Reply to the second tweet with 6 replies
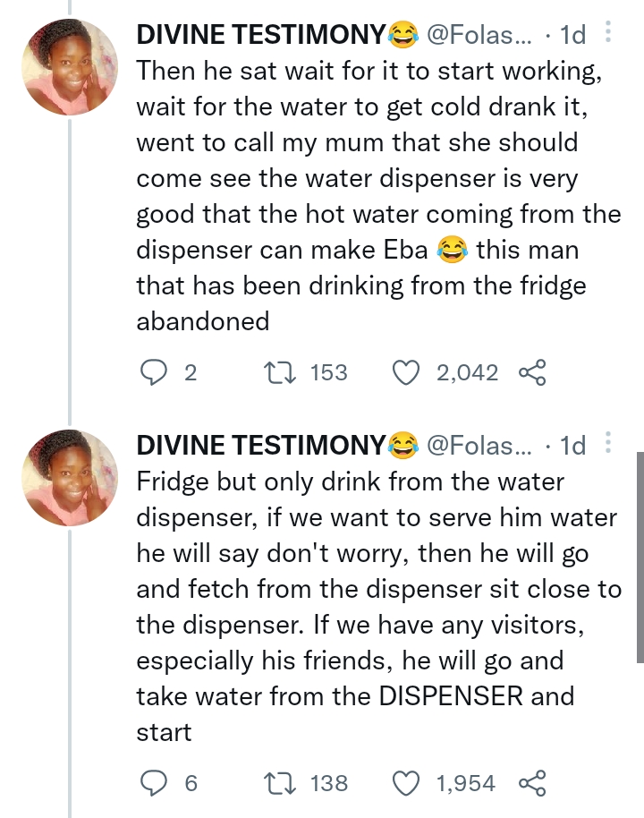 pos(157,783)
